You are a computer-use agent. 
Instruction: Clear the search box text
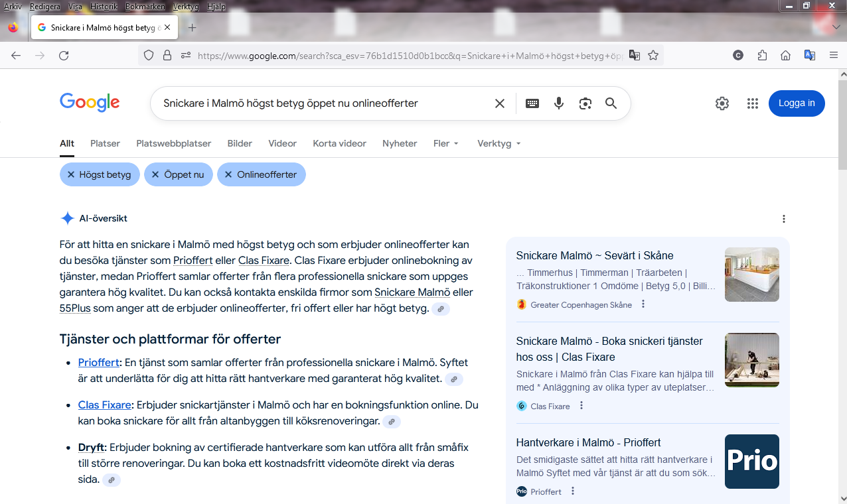click(x=500, y=103)
